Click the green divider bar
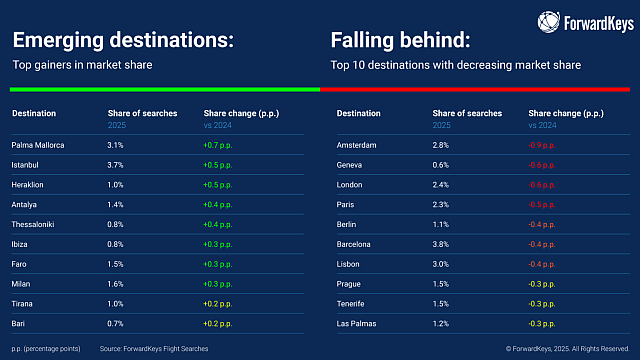Screen dimensions: 640x360 pyautogui.click(x=165, y=89)
